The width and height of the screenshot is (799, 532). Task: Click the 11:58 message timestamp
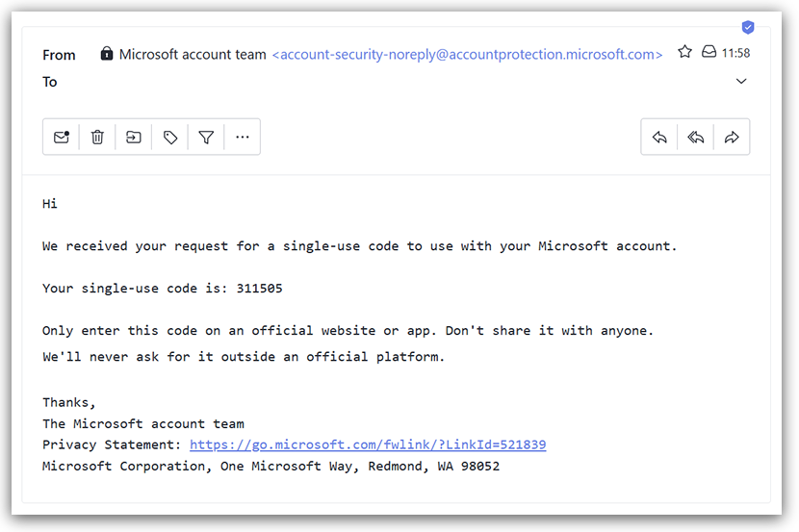click(x=735, y=53)
